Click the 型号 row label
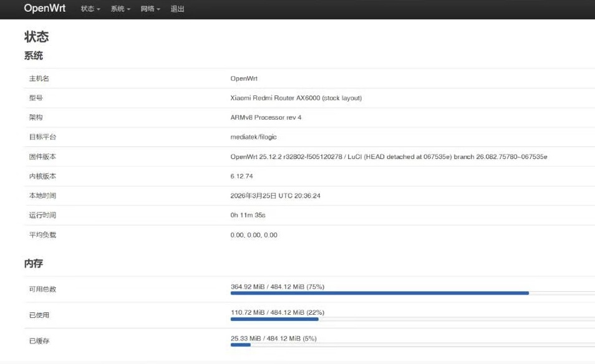 coord(36,98)
